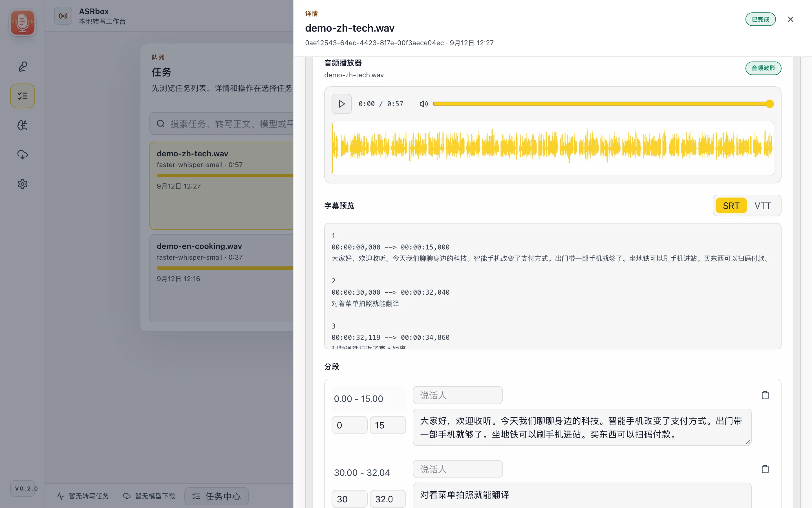The height and width of the screenshot is (508, 812).
Task: Click speaker field of first segment
Action: coord(458,395)
